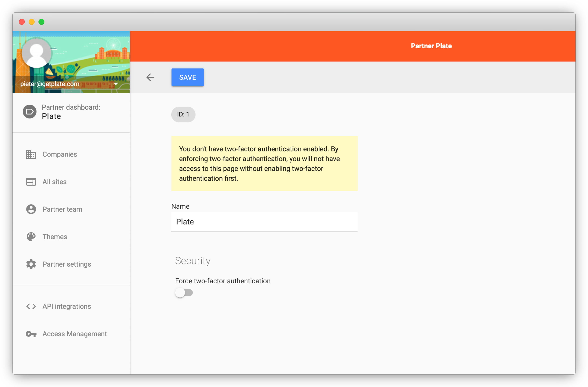The height and width of the screenshot is (387, 588).
Task: Close the window with the red button
Action: pos(22,22)
